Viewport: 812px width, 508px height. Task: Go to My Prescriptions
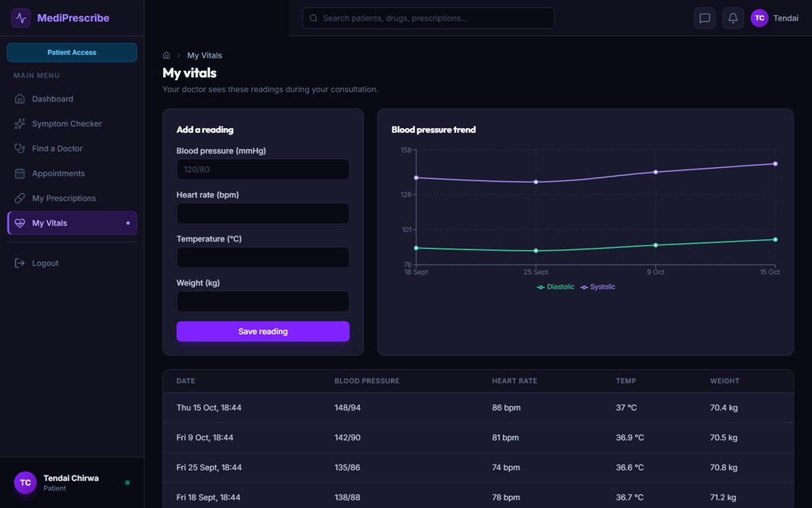tap(72, 198)
